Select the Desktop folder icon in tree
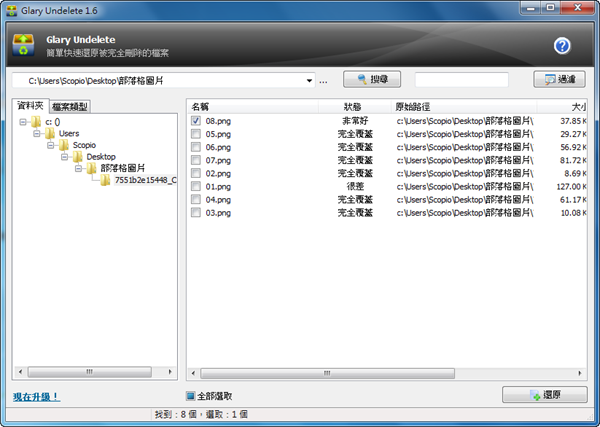The image size is (600, 427). click(78, 156)
